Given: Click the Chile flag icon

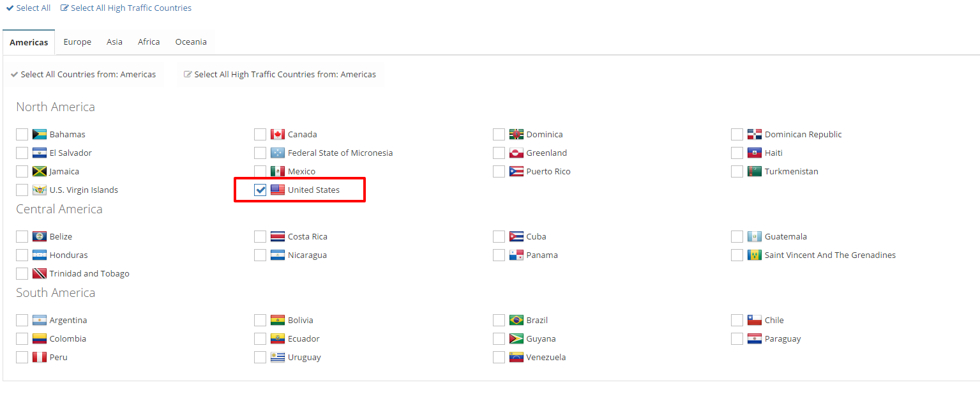Looking at the screenshot, I should point(755,320).
